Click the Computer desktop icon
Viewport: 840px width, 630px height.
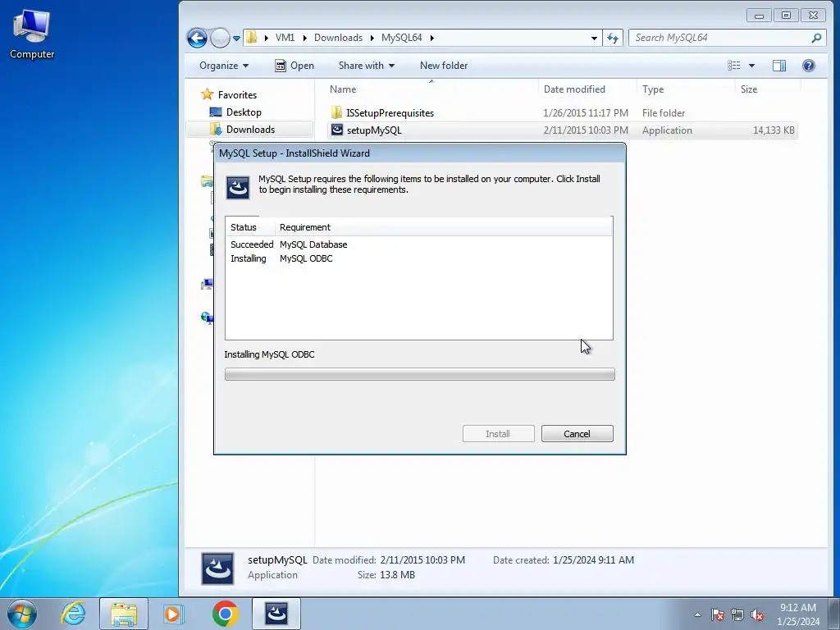pos(32,34)
